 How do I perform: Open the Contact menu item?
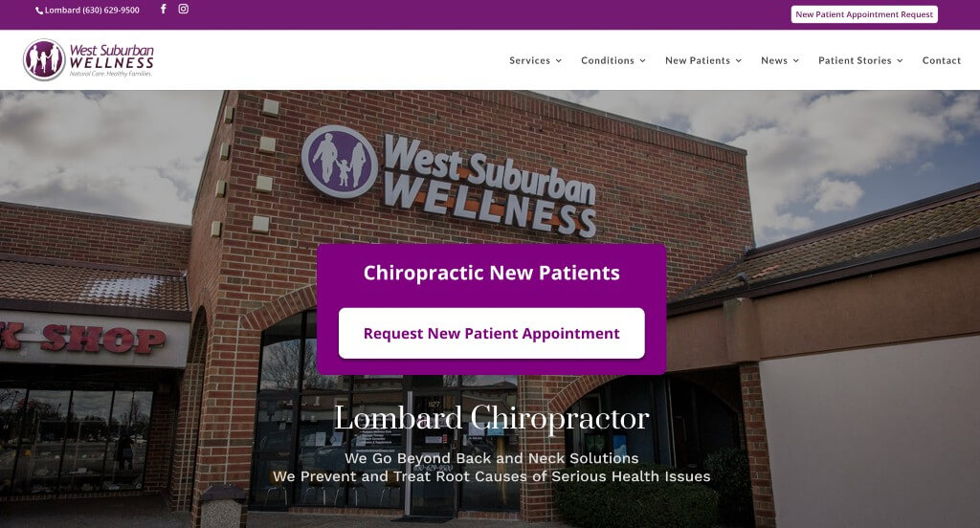pyautogui.click(x=942, y=60)
